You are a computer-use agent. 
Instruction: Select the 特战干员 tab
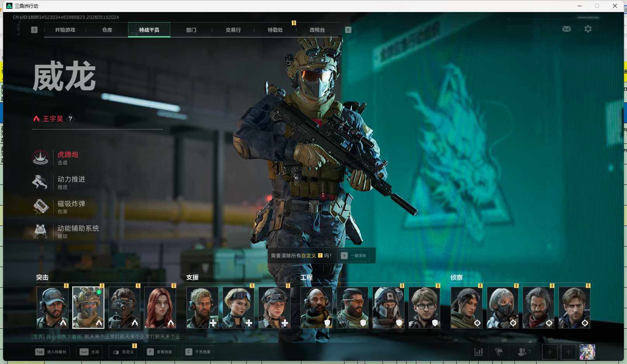click(x=149, y=30)
